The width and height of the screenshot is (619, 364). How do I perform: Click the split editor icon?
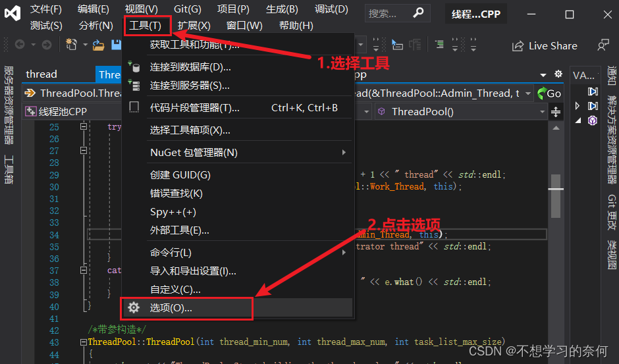(556, 112)
